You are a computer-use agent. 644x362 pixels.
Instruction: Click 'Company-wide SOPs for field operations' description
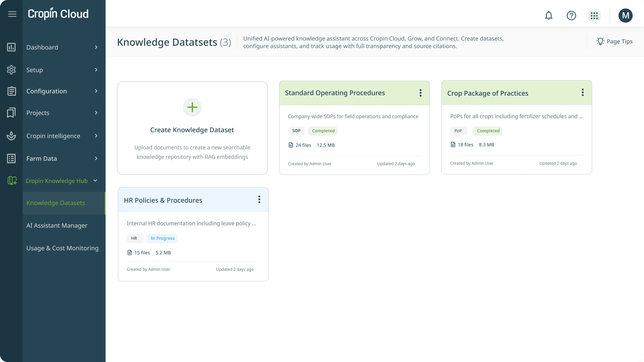point(353,116)
